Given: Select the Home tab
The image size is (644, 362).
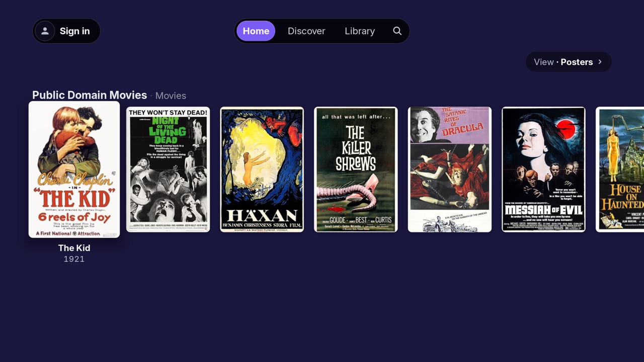Looking at the screenshot, I should click(256, 31).
